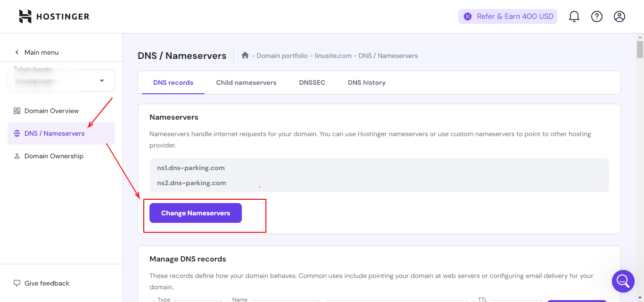Click the Hostinger logo

[54, 16]
